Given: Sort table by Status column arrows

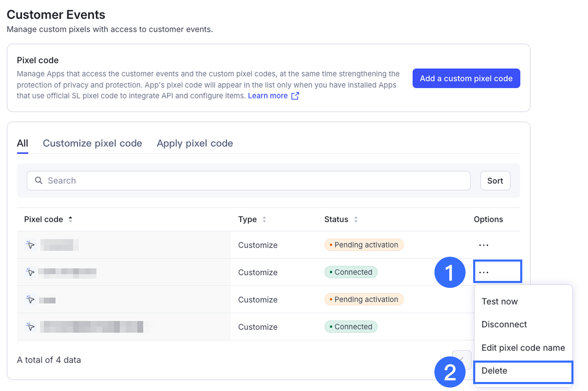Looking at the screenshot, I should [356, 219].
